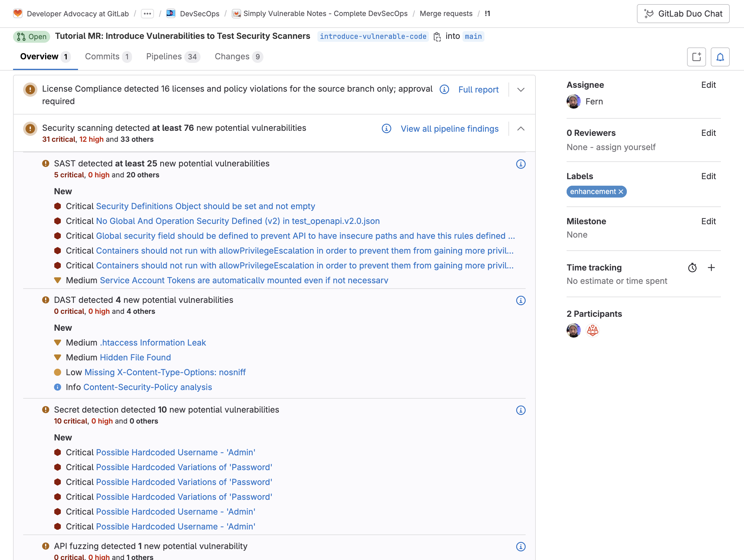Image resolution: width=744 pixels, height=560 pixels.
Task: Expand the breadcrumb ellipsis menu
Action: click(x=147, y=14)
